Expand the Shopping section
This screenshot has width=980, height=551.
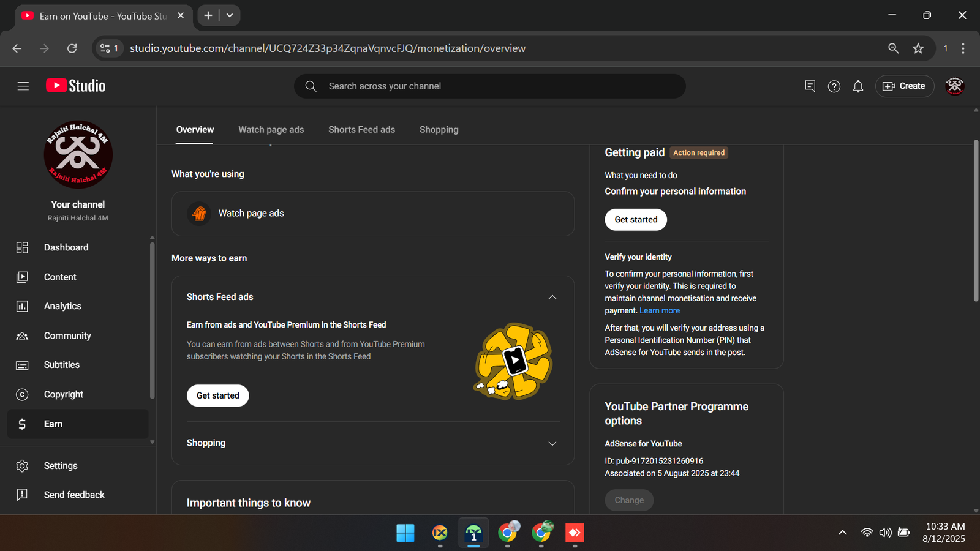coord(552,443)
